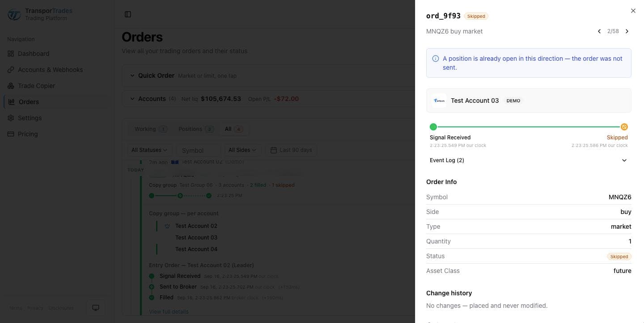
Task: Click the info icon in the notice banner
Action: (x=436, y=59)
